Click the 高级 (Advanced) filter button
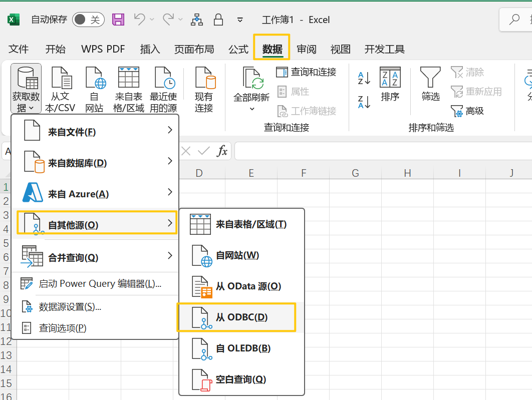Viewport: 532px width, 400px height. pyautogui.click(x=467, y=111)
